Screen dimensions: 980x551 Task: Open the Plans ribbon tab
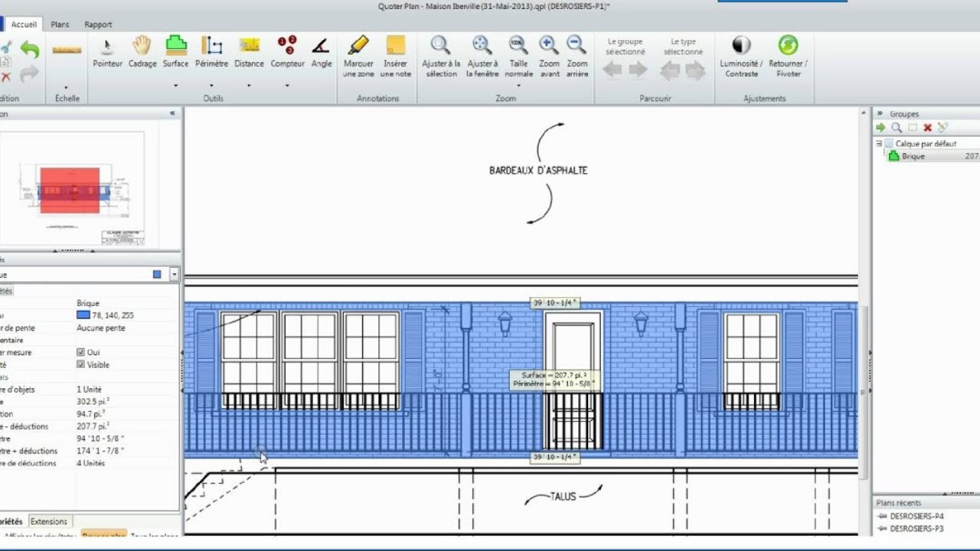click(x=60, y=24)
